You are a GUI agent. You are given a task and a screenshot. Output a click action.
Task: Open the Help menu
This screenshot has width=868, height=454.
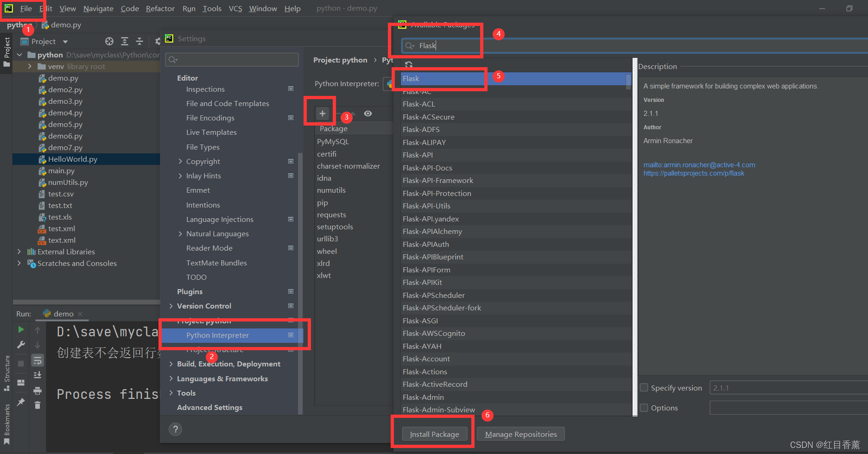pos(292,8)
